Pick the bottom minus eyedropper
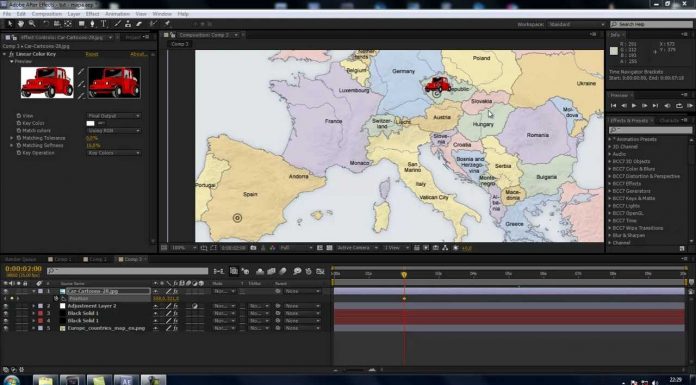Image resolution: width=696 pixels, height=385 pixels. coord(81,95)
